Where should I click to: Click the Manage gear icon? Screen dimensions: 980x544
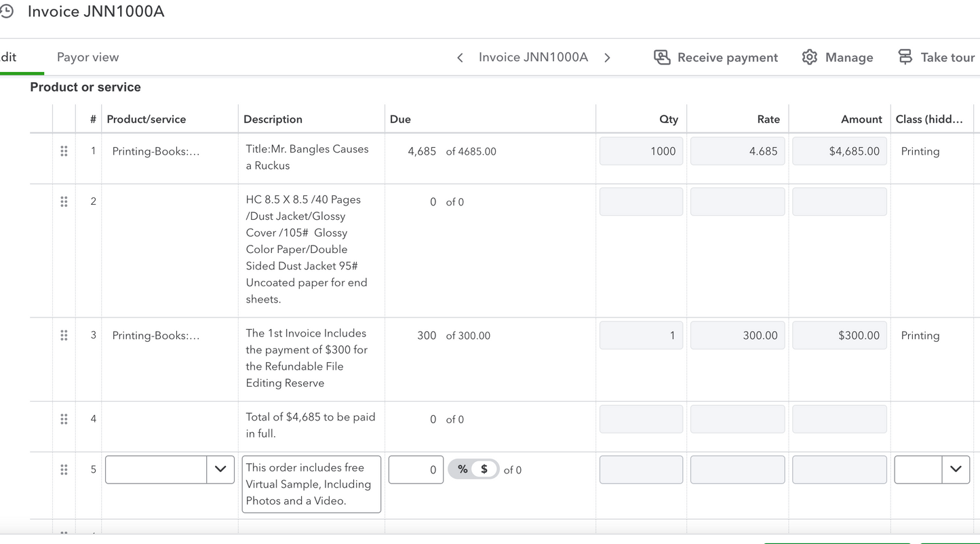(x=810, y=57)
